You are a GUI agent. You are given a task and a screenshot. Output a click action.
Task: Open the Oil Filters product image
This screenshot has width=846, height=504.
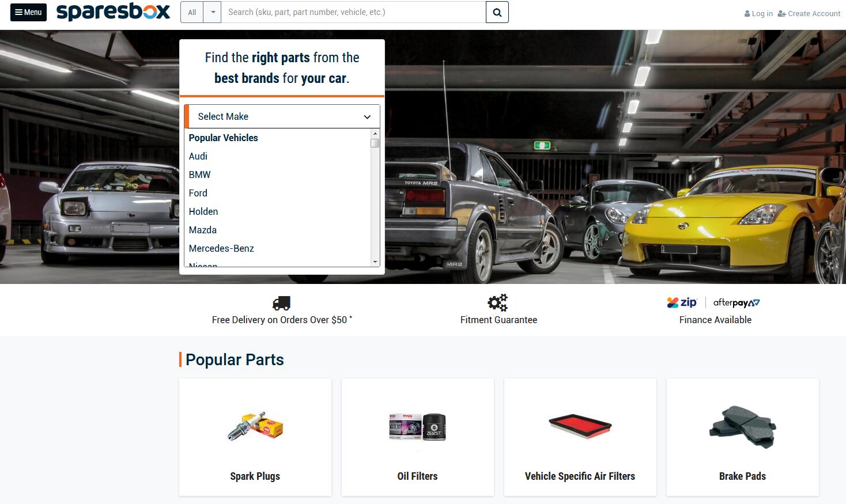click(418, 427)
